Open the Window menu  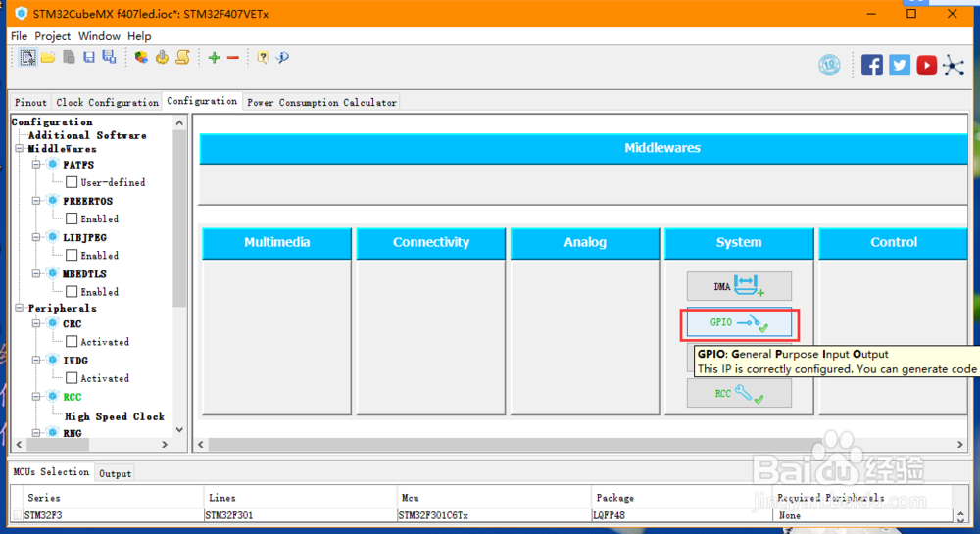tap(99, 36)
